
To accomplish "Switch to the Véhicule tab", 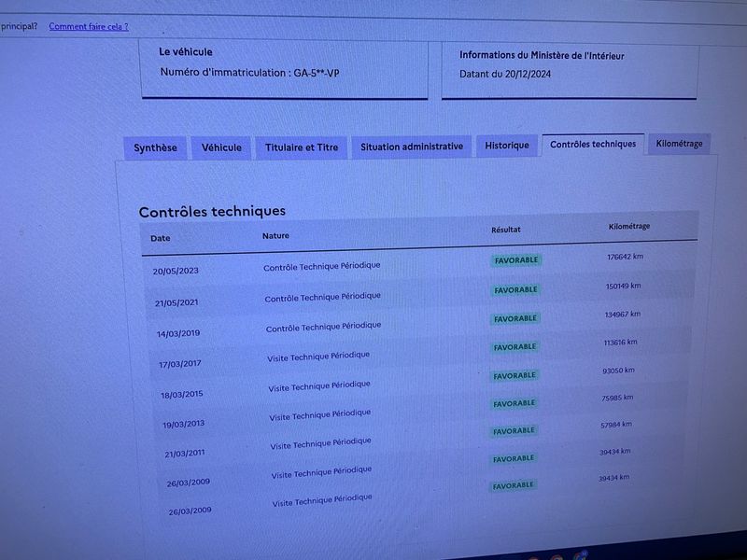I will pos(221,147).
